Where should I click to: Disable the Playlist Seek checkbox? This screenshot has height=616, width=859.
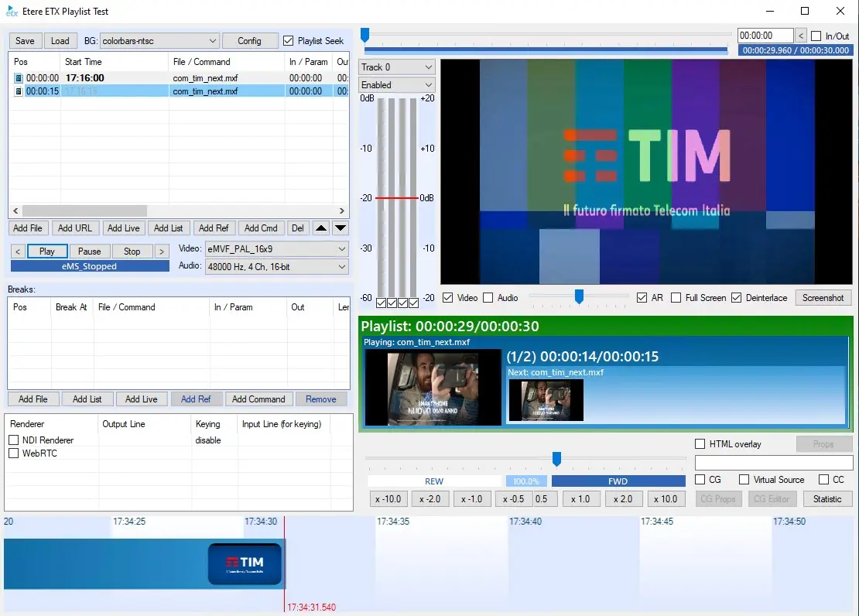(289, 41)
